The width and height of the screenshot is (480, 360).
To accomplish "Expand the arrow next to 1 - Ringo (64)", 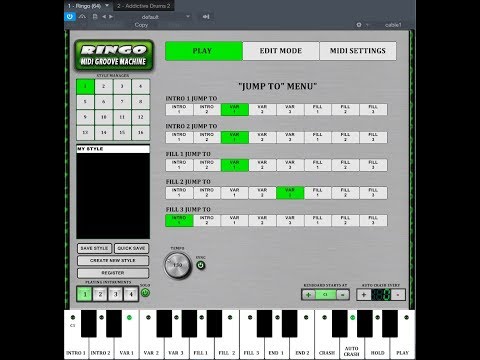I will (x=107, y=5).
